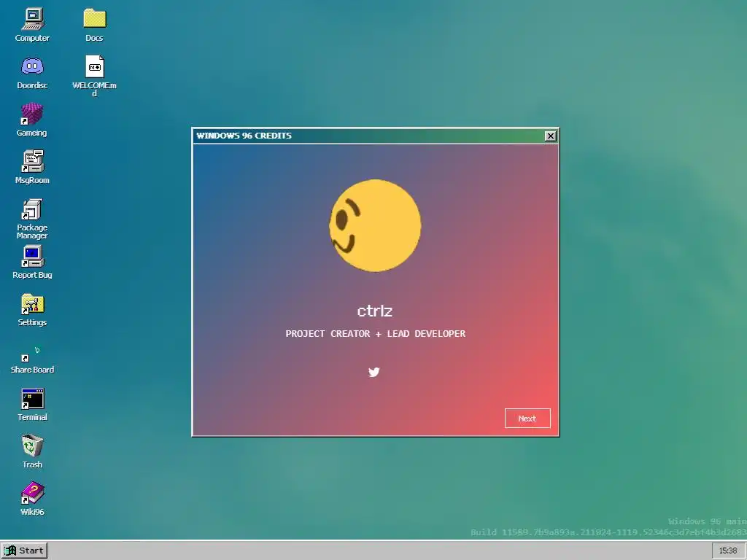Open the Start menu
This screenshot has height=560, width=747.
click(24, 551)
